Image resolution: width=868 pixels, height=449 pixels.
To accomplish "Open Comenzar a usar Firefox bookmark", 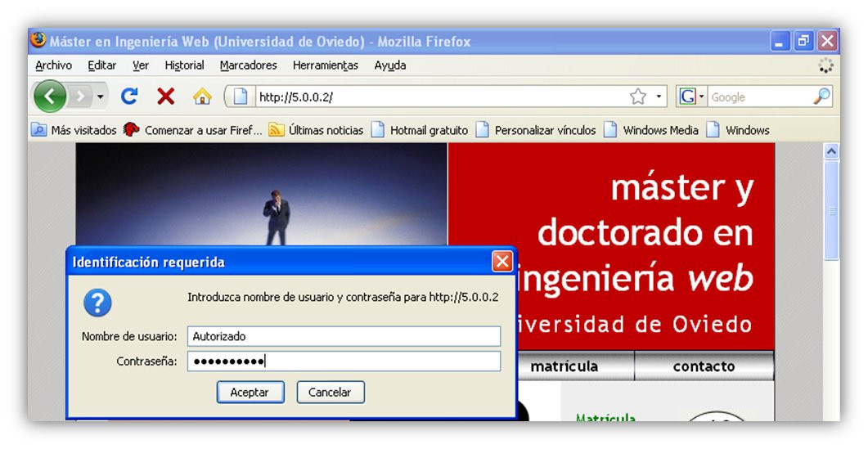I will click(192, 130).
